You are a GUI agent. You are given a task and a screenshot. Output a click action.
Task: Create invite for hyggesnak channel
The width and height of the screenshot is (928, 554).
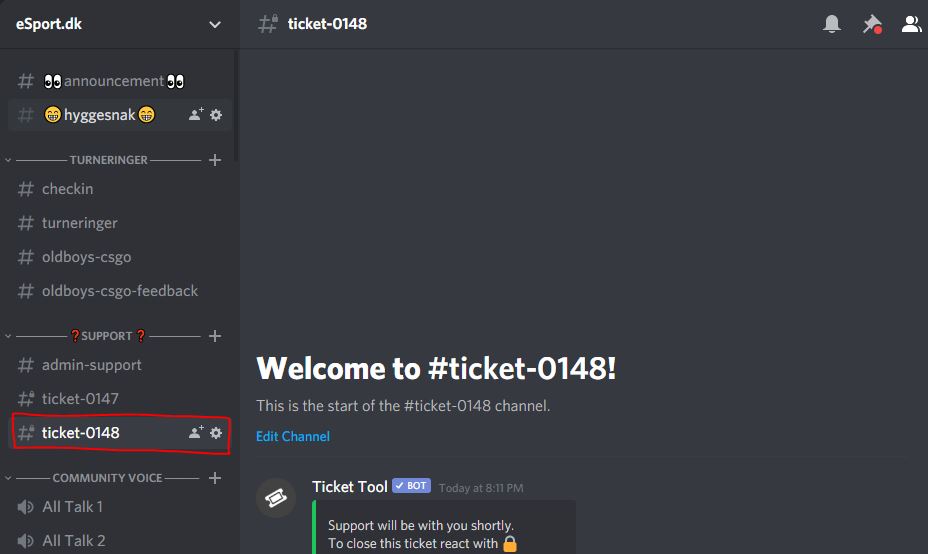[196, 115]
